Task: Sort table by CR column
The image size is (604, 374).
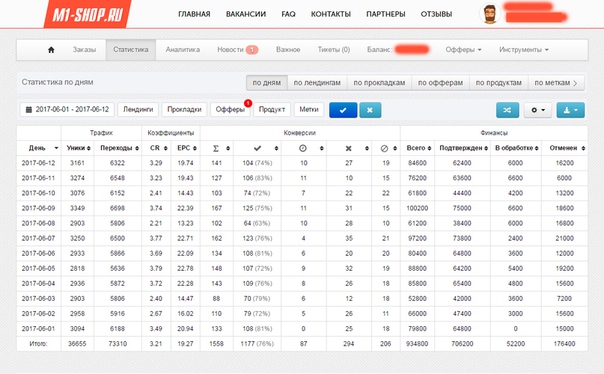Action: (x=156, y=148)
